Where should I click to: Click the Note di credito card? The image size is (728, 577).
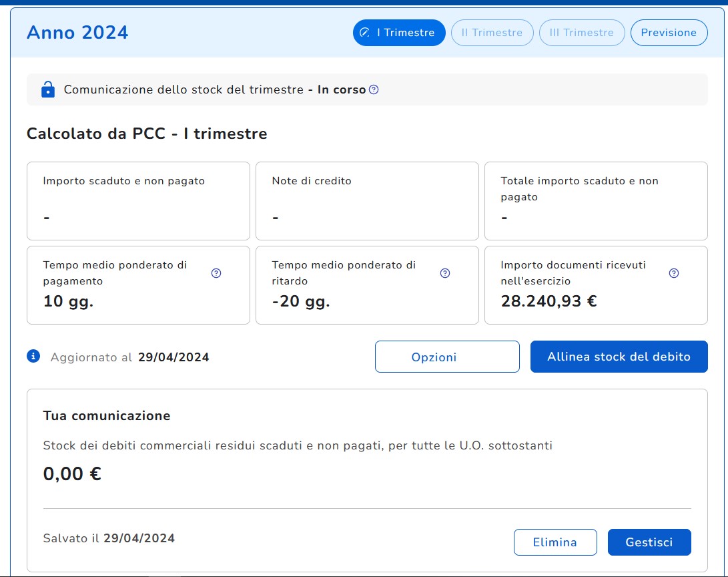367,200
